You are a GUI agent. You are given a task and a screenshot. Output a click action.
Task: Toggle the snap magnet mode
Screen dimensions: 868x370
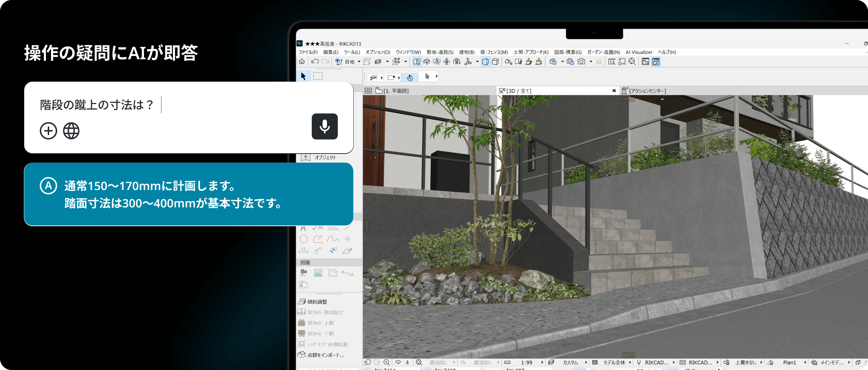[x=410, y=77]
